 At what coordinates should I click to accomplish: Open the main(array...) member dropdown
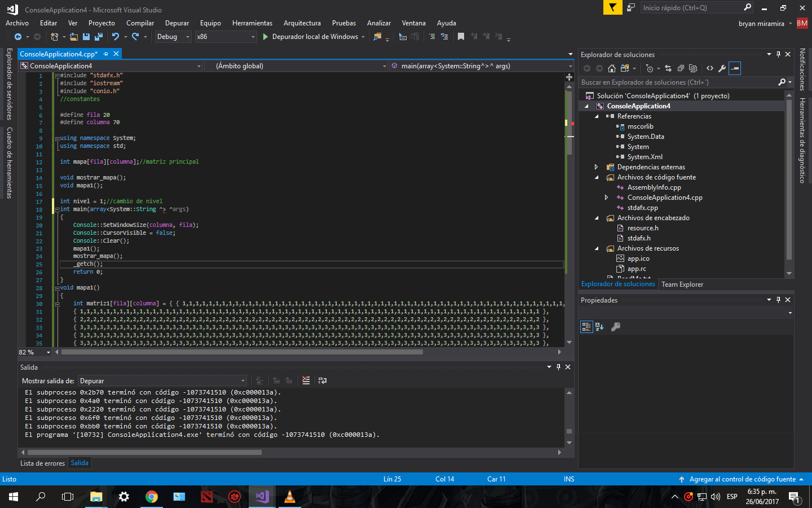pos(481,66)
